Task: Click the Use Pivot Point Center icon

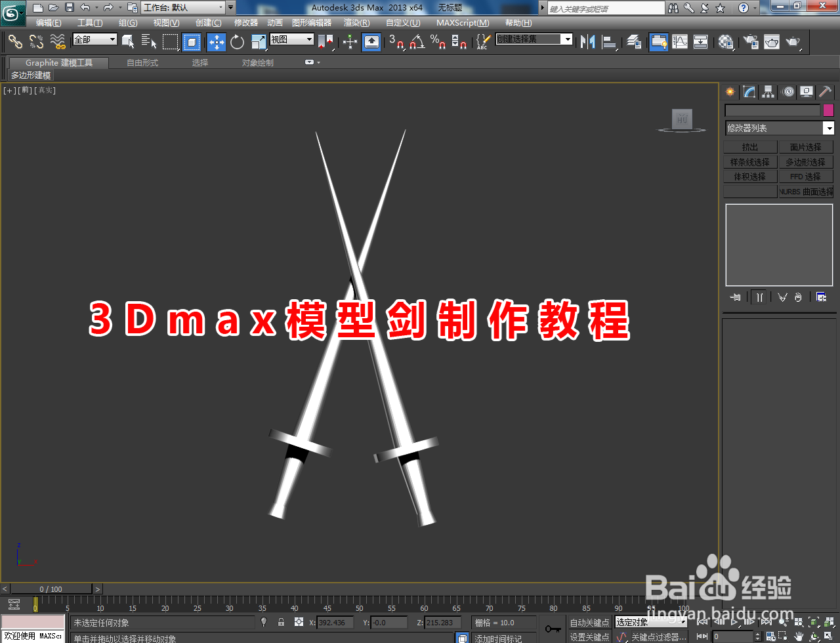Action: 325,42
